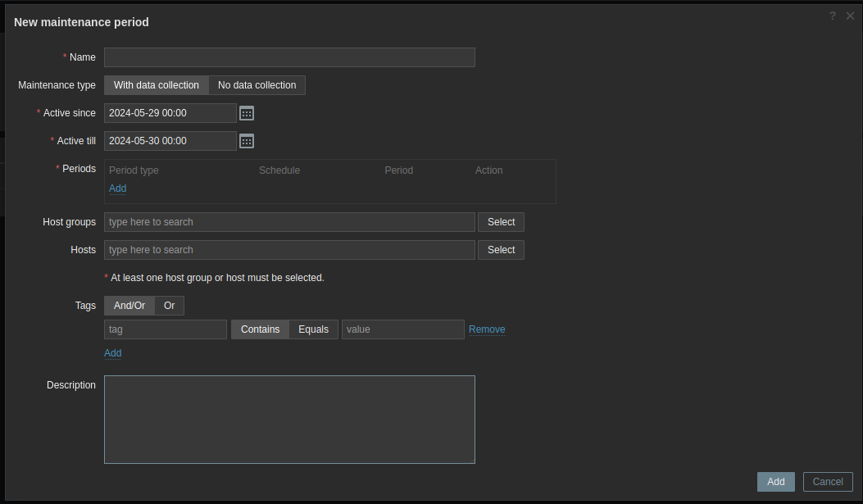The width and height of the screenshot is (863, 504).
Task: Focus the Name input field
Action: (289, 57)
